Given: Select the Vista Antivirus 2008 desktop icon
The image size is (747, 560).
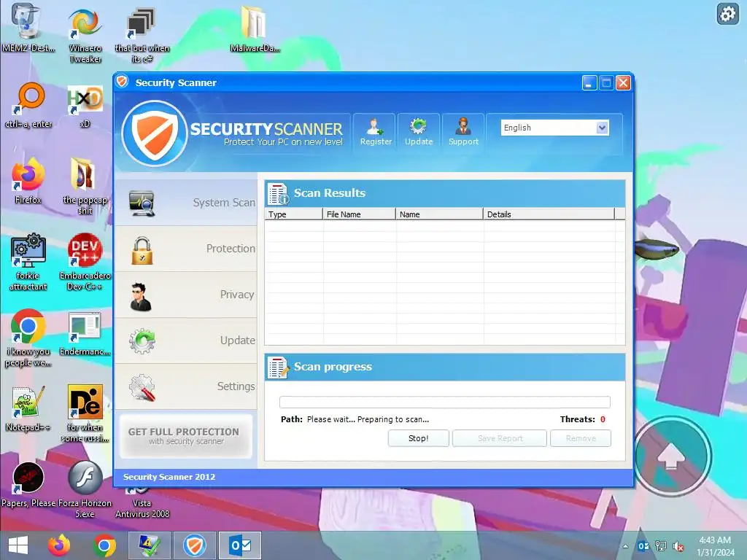Looking at the screenshot, I should point(142,504).
